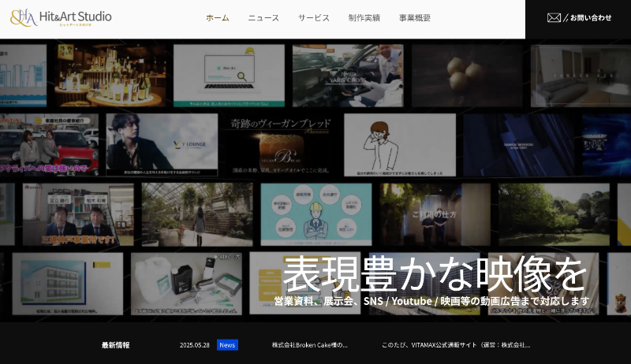Click the 最新情報 heading
The width and height of the screenshot is (631, 364).
(115, 345)
